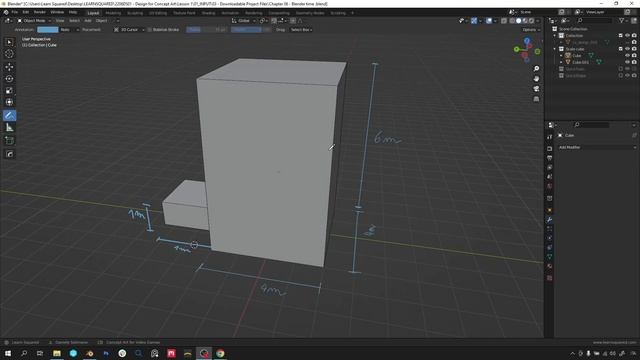
Task: Open the 3D Cursor placement dropdown
Action: [129, 30]
